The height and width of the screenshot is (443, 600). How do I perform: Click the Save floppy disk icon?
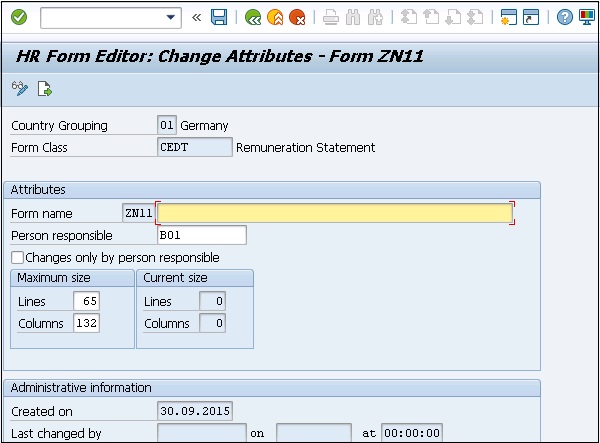tap(219, 17)
